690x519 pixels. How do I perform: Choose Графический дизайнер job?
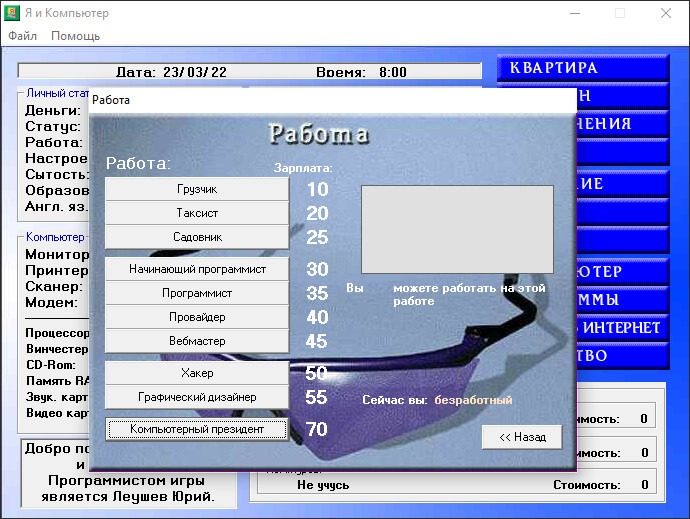point(197,397)
